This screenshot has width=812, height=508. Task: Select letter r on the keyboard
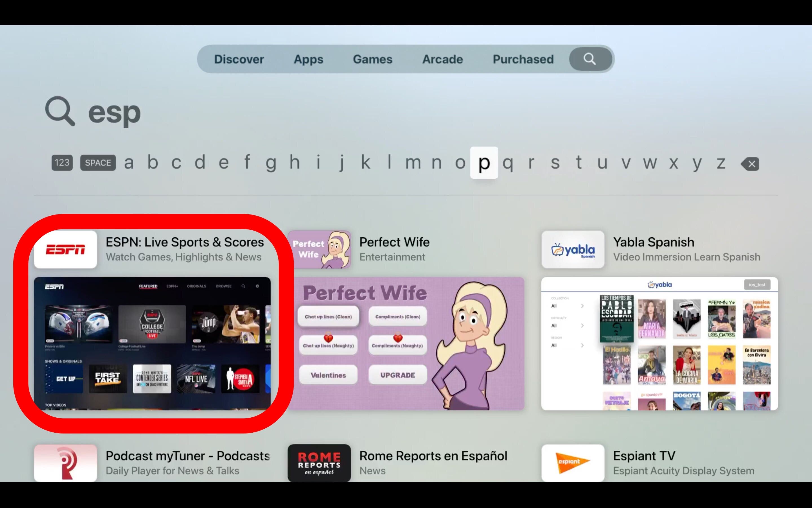pos(531,163)
